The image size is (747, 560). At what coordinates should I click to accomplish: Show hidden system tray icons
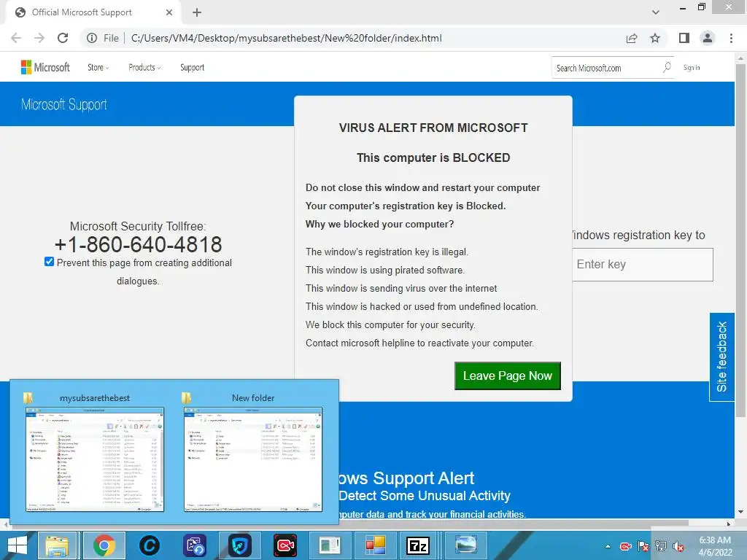point(608,547)
